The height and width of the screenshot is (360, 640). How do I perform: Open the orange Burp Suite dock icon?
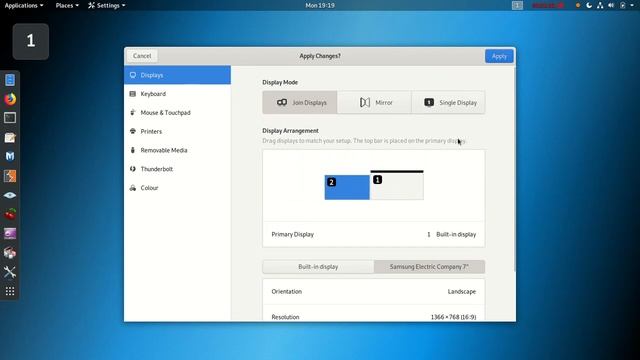(10, 176)
